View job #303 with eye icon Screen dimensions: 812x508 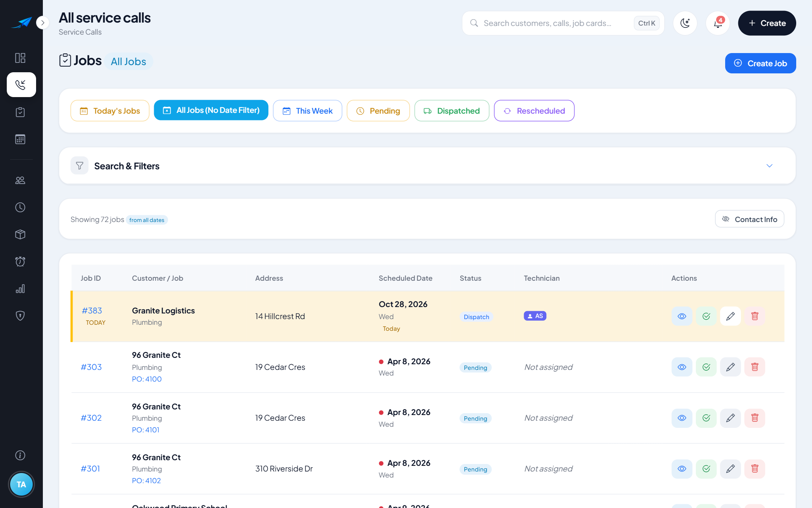tap(682, 367)
